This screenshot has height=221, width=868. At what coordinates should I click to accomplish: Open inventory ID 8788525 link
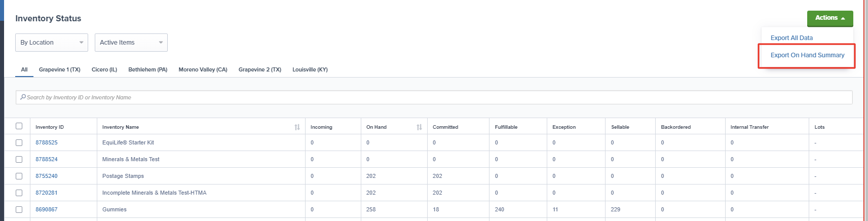click(47, 143)
